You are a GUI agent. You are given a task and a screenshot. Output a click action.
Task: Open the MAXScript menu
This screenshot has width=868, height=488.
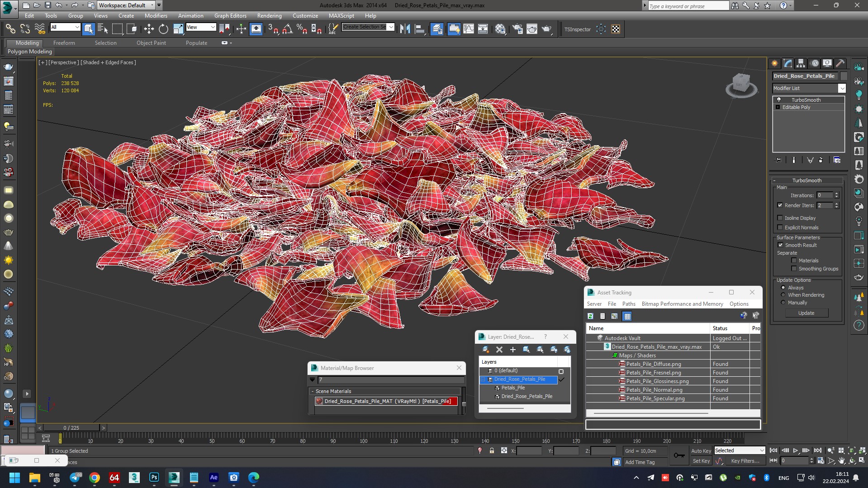(x=342, y=15)
